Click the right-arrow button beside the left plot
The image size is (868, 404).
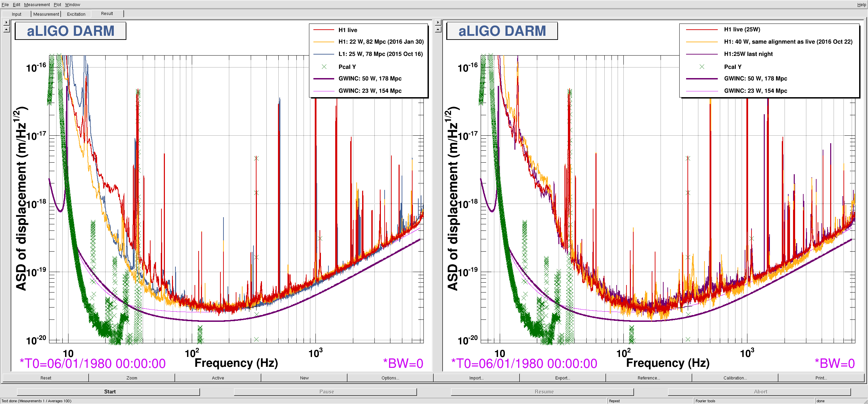click(x=6, y=22)
